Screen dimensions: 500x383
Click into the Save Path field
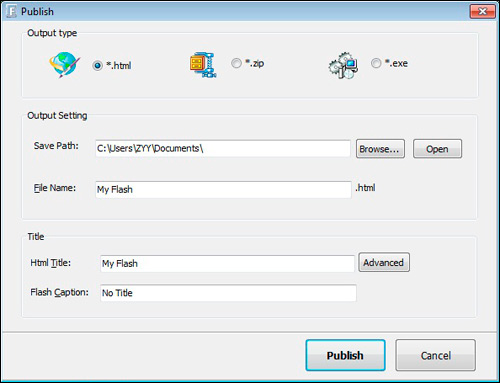coord(223,148)
